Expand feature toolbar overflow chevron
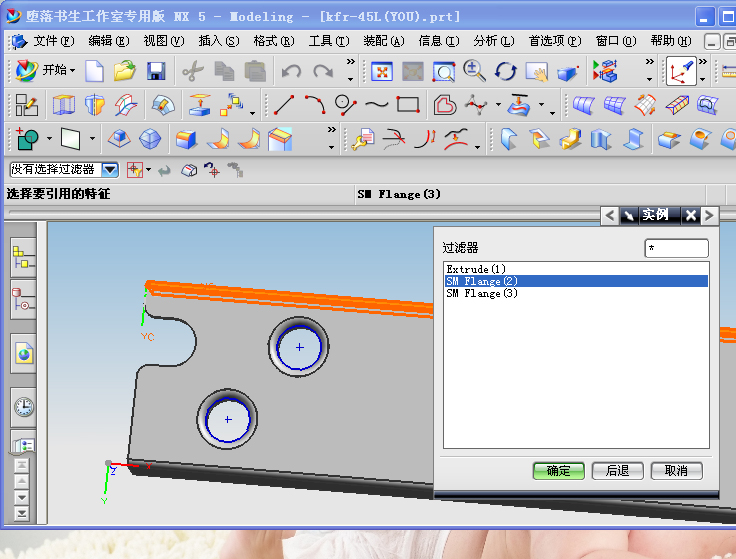 click(x=331, y=130)
